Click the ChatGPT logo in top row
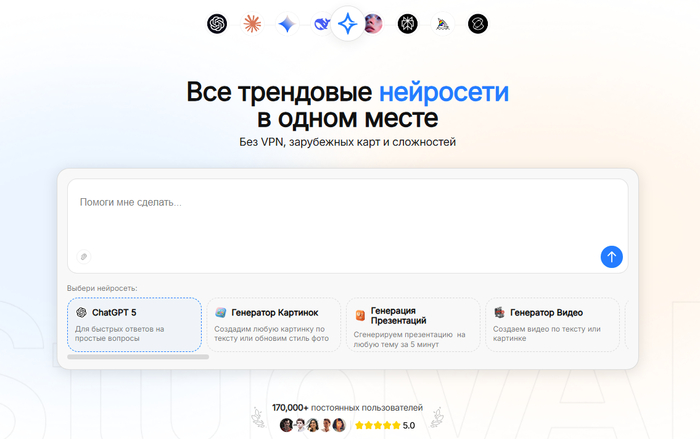Image resolution: width=700 pixels, height=439 pixels. [217, 24]
